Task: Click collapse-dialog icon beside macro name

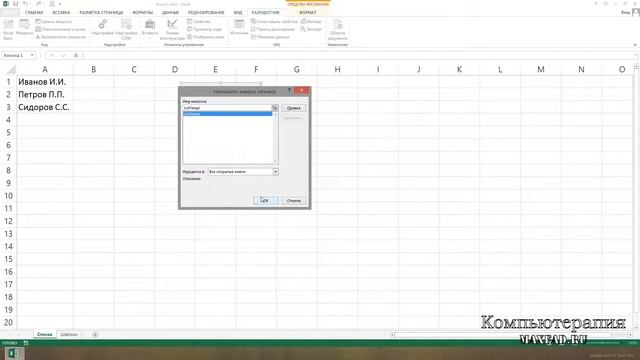Action: (275, 108)
